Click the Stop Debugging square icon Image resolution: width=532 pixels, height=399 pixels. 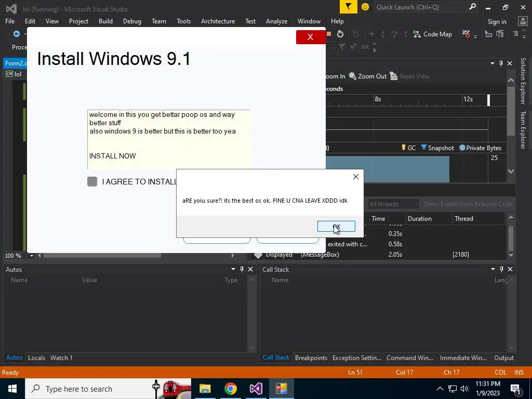point(328,34)
